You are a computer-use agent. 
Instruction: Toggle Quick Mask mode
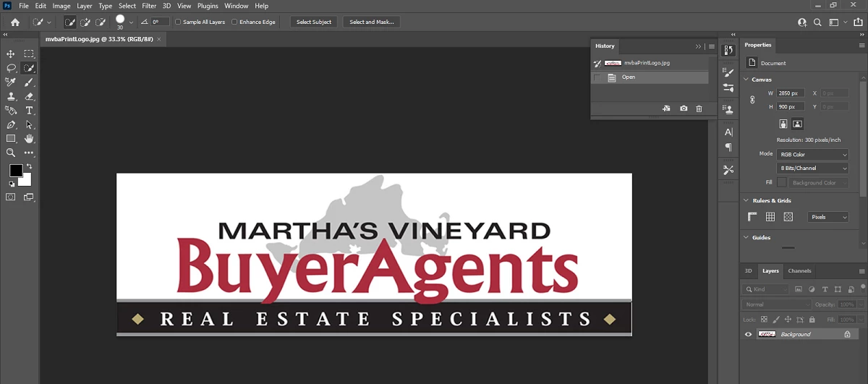coord(11,197)
